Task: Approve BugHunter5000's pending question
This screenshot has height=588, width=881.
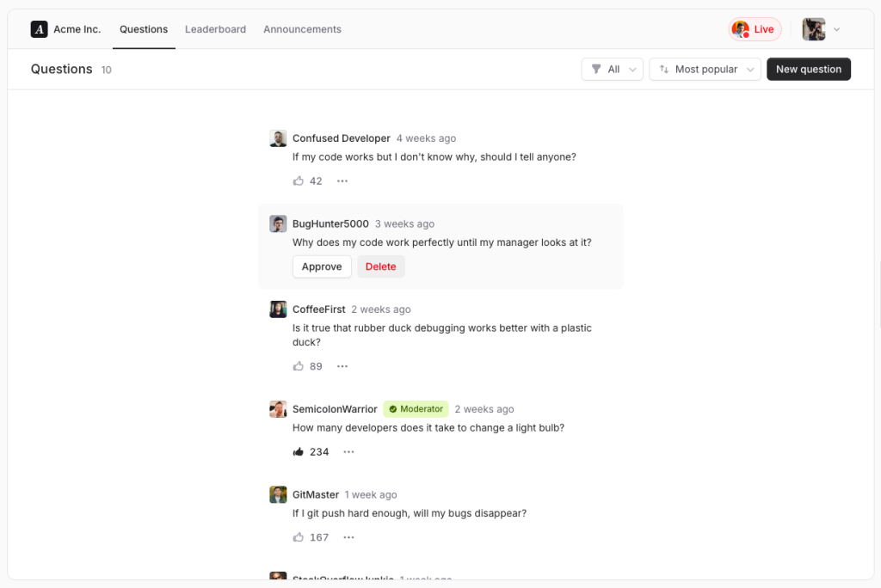Action: [322, 266]
